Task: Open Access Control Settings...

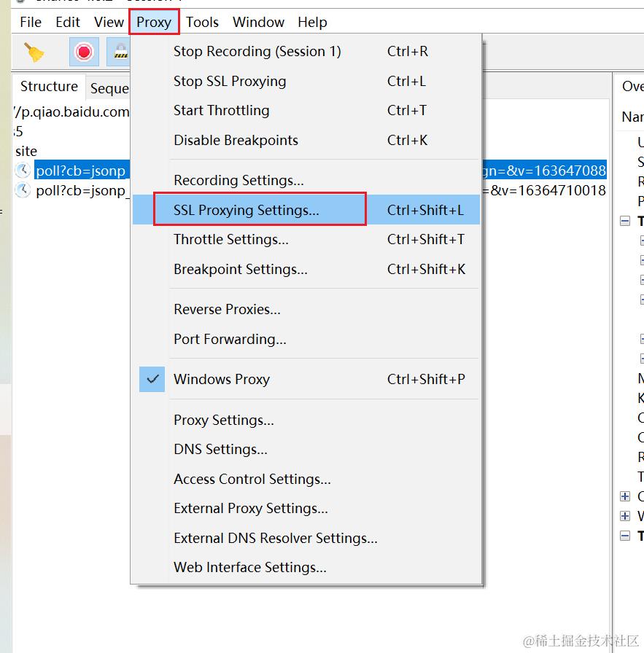Action: 306,480
